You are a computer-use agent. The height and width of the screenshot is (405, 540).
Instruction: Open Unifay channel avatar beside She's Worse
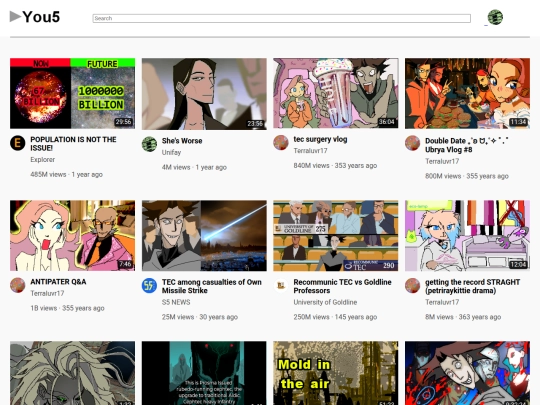point(149,144)
